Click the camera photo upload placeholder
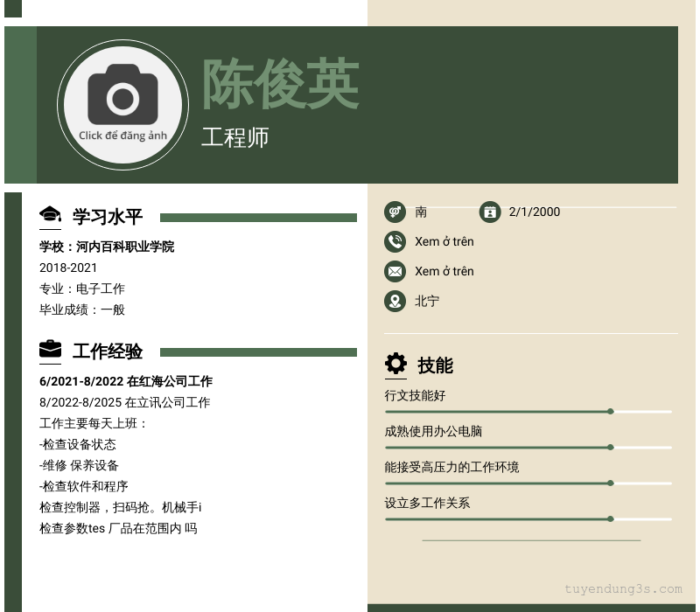Screen dimensions: 700x612 122,105
